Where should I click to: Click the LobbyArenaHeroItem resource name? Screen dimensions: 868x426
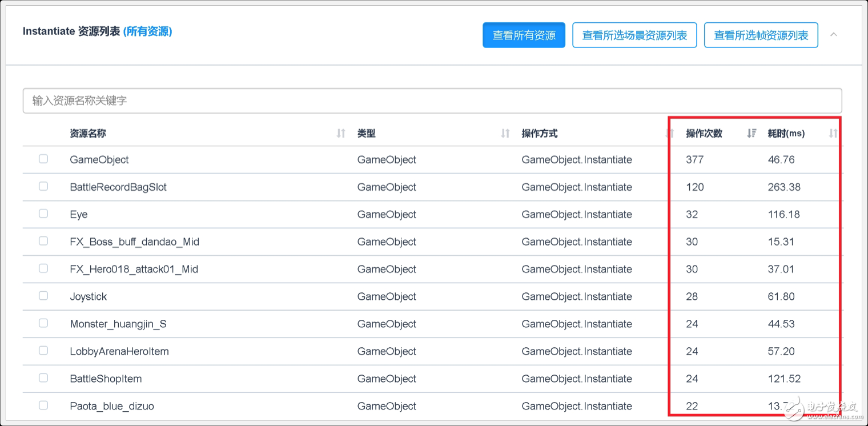coord(119,351)
